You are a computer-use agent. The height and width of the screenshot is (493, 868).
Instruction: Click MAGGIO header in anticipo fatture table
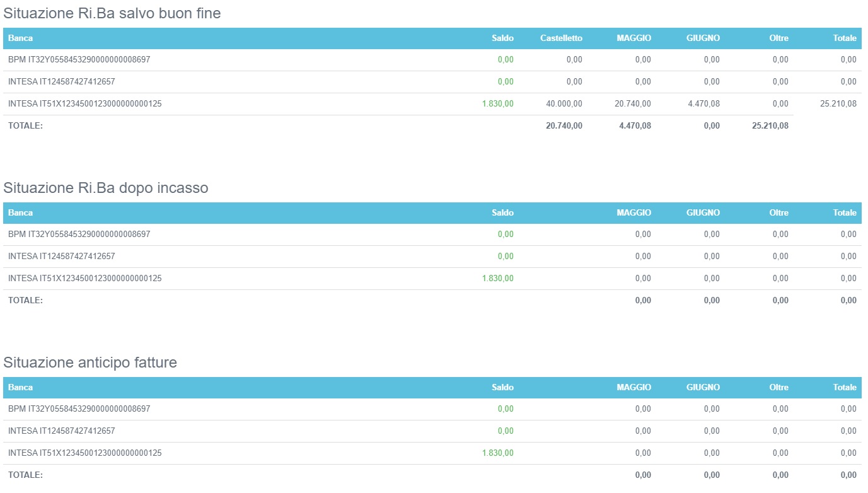[x=634, y=388]
